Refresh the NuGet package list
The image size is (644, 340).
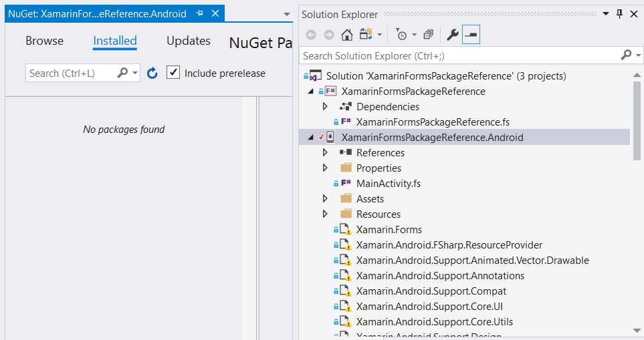[x=152, y=73]
